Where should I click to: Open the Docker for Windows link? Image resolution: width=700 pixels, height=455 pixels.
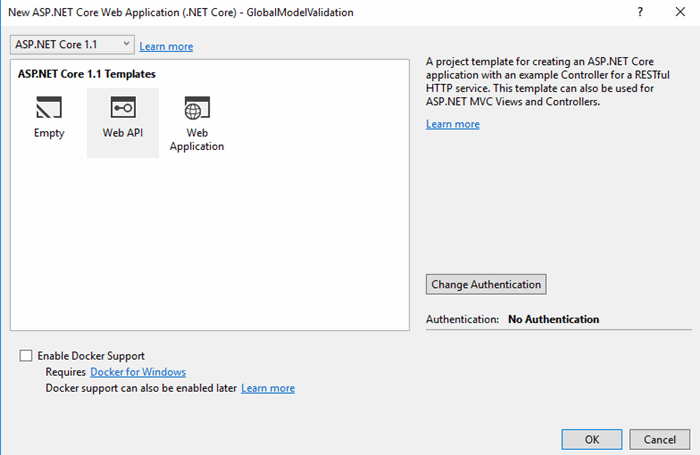click(x=138, y=372)
